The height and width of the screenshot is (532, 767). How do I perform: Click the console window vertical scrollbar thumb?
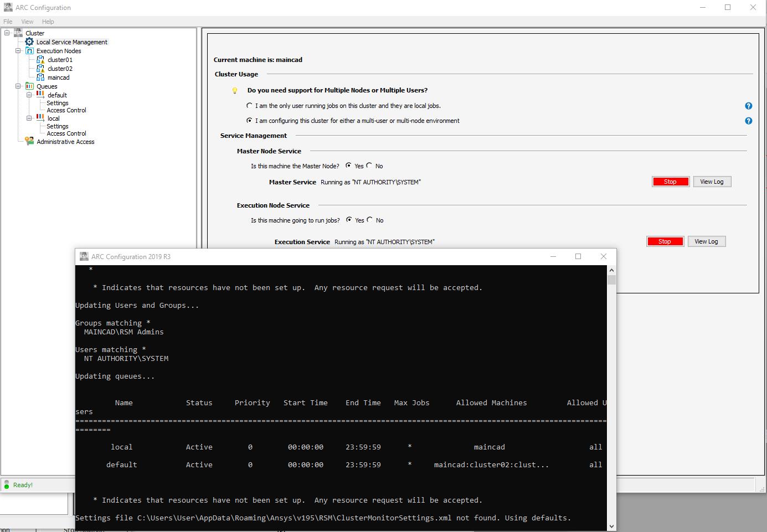(x=611, y=280)
